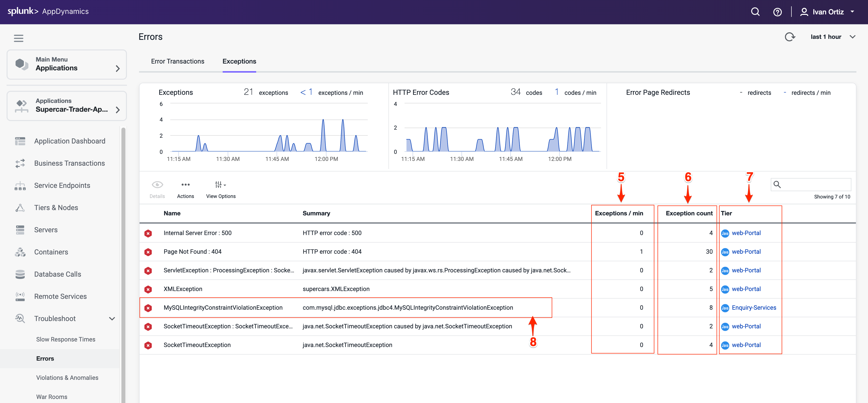868x403 pixels.
Task: Switch to the Error Transactions tab
Action: (178, 61)
